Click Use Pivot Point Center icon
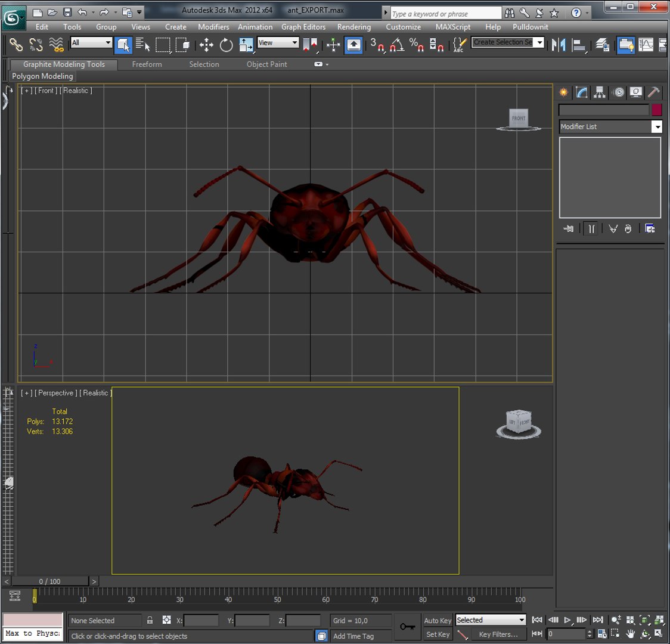Image resolution: width=670 pixels, height=644 pixels. coord(311,45)
